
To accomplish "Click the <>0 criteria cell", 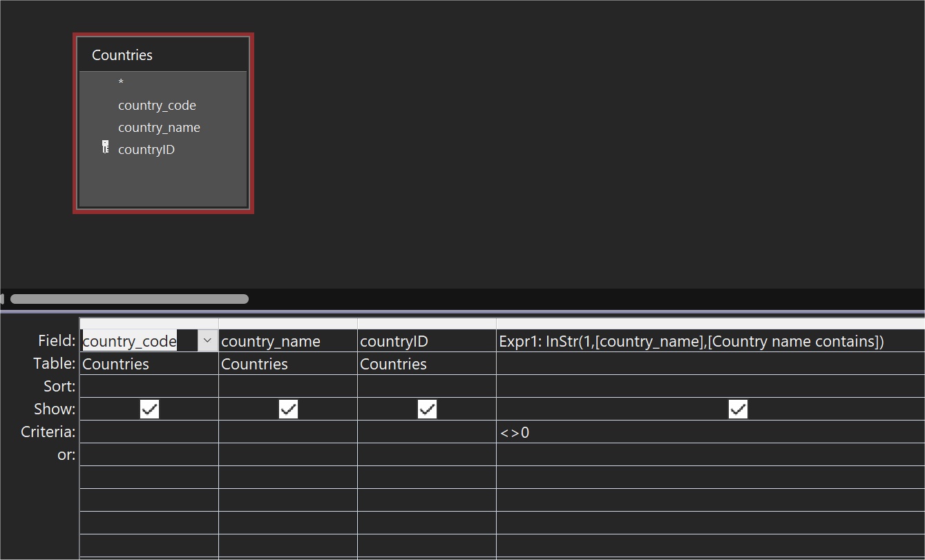I will click(691, 433).
